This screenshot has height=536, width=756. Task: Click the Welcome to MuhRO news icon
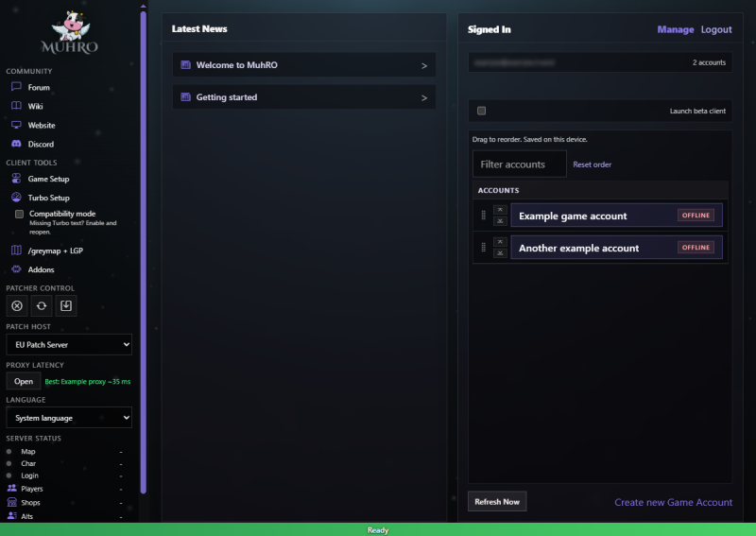185,64
